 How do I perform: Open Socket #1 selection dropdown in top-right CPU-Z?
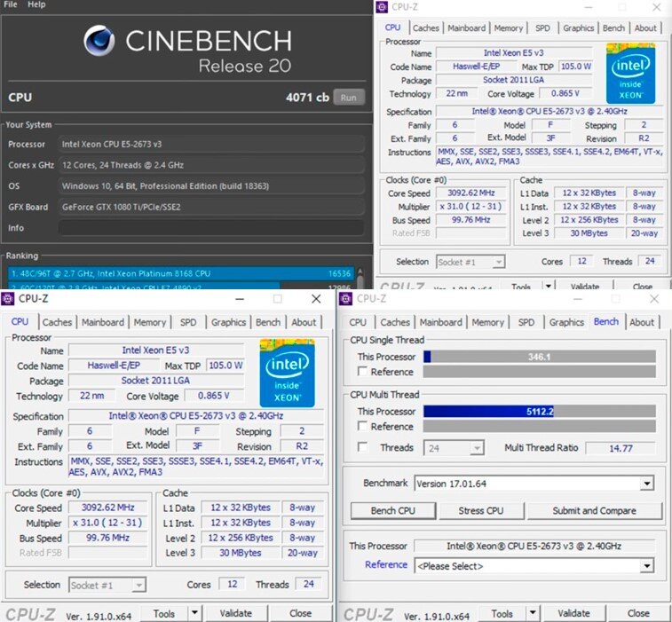pyautogui.click(x=470, y=262)
